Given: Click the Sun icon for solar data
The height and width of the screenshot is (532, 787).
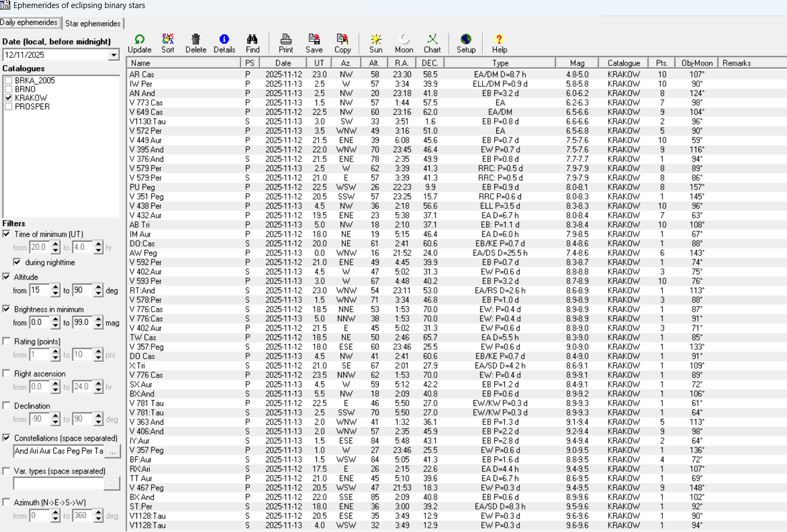Looking at the screenshot, I should click(376, 43).
